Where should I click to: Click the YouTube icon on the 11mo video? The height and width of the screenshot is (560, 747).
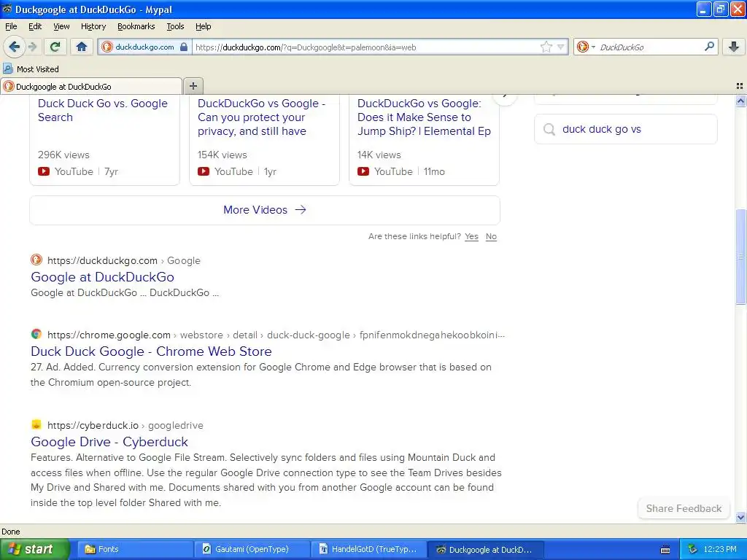(x=363, y=171)
